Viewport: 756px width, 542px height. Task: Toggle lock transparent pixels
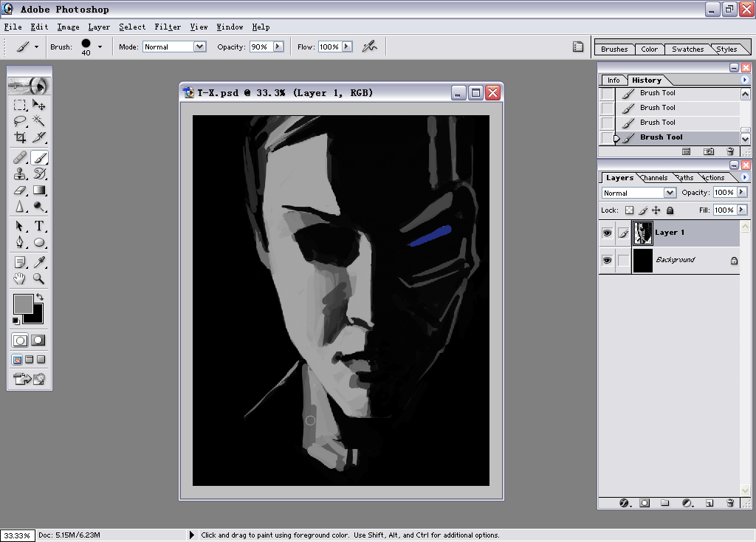click(629, 210)
